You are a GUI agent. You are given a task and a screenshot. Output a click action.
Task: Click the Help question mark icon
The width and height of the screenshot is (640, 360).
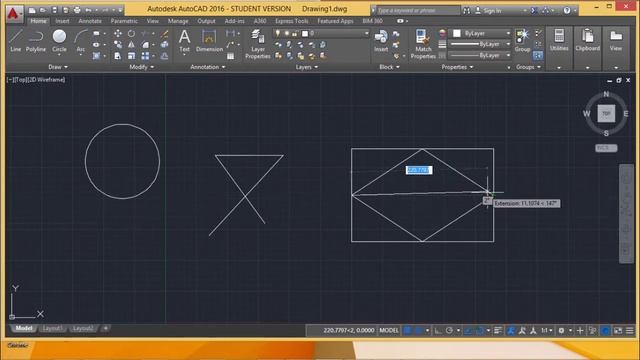[x=567, y=10]
